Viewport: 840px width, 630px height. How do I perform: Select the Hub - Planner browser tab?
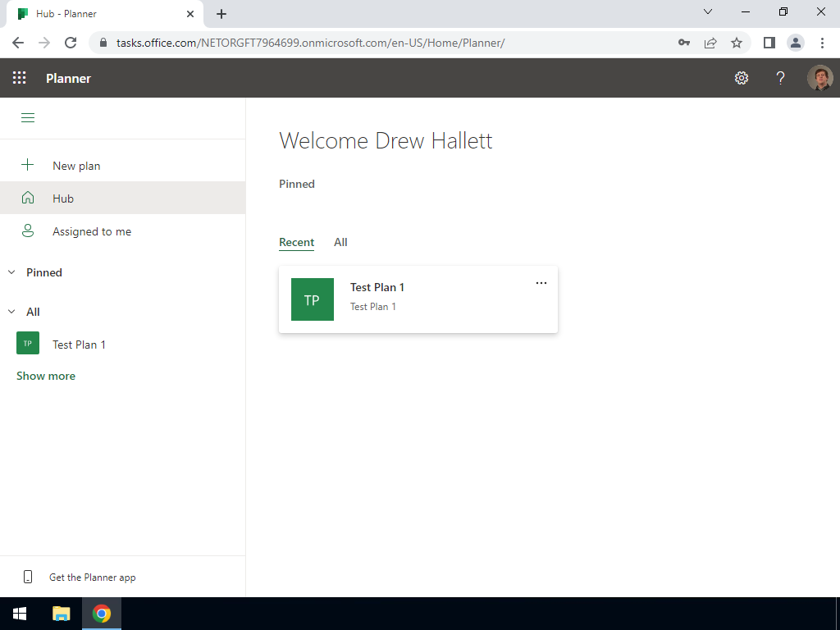click(x=105, y=14)
